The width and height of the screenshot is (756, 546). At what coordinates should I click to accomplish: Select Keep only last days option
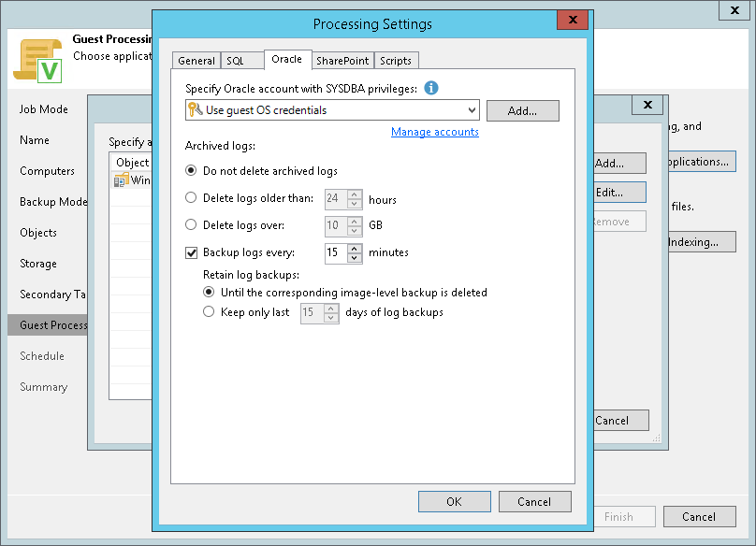[x=209, y=311]
